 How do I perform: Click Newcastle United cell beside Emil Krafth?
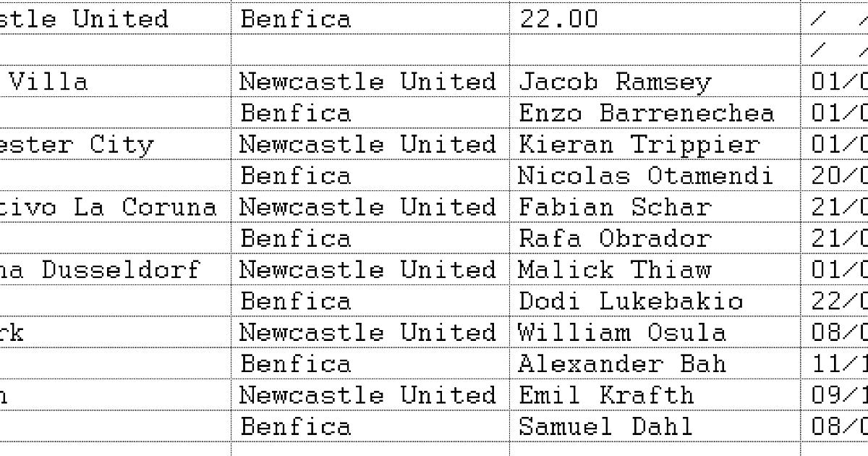click(x=368, y=396)
